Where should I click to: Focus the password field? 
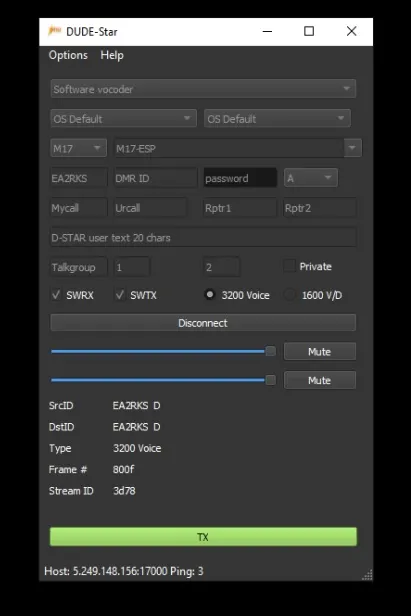point(240,178)
